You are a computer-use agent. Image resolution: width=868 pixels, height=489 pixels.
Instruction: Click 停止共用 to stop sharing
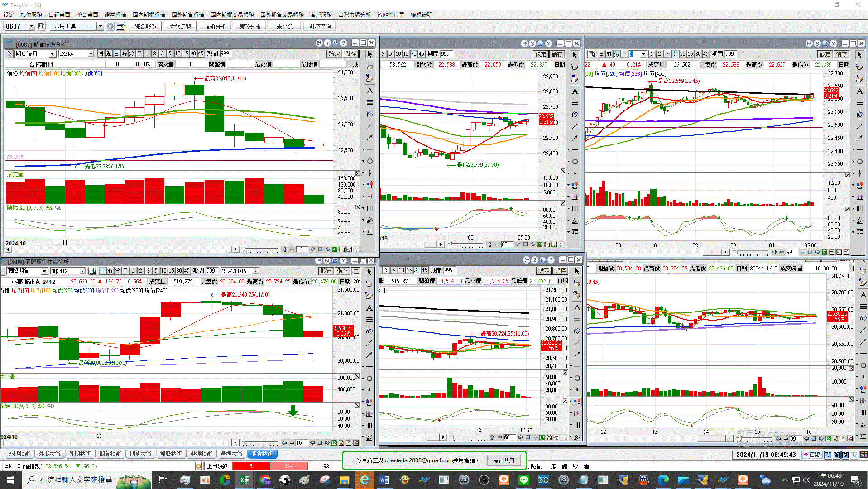(x=504, y=460)
